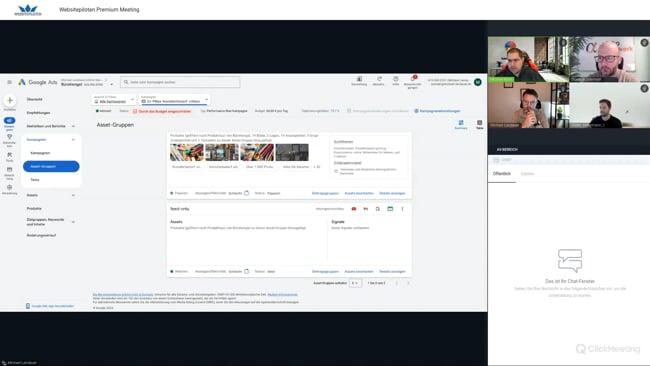The width and height of the screenshot is (650, 366).
Task: Click YouTube preview icon in feed-only group
Action: 354,209
